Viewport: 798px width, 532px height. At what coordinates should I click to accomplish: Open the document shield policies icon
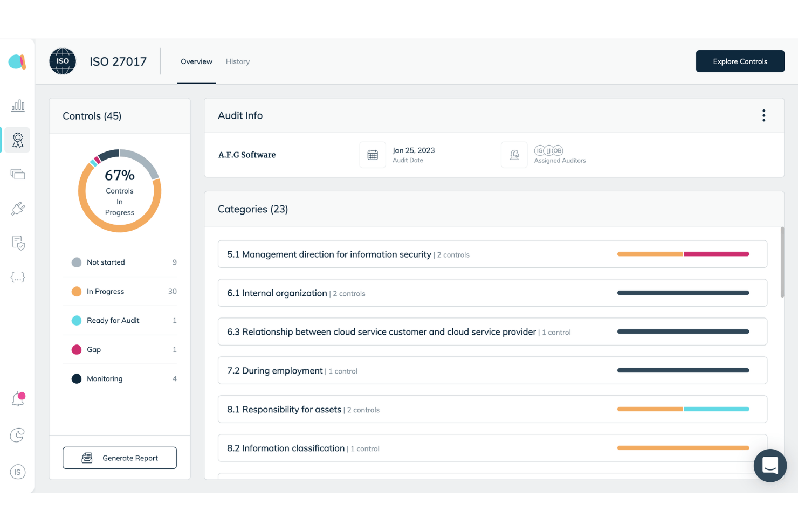(x=18, y=243)
